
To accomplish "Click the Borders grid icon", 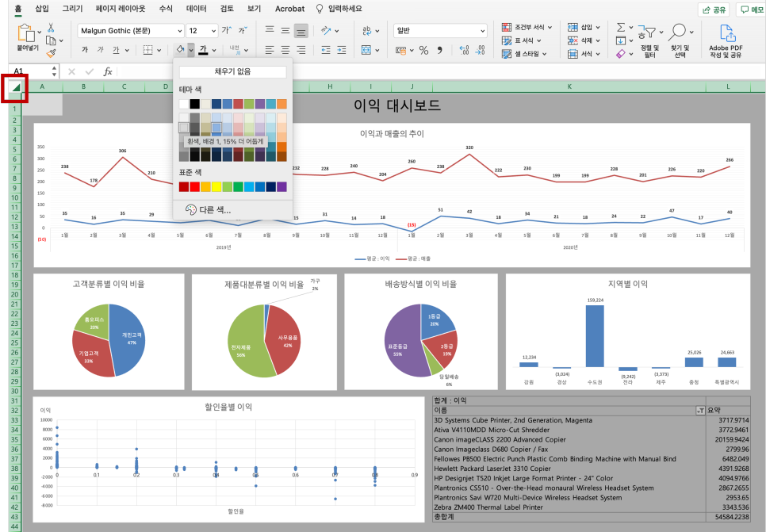I will click(x=147, y=49).
